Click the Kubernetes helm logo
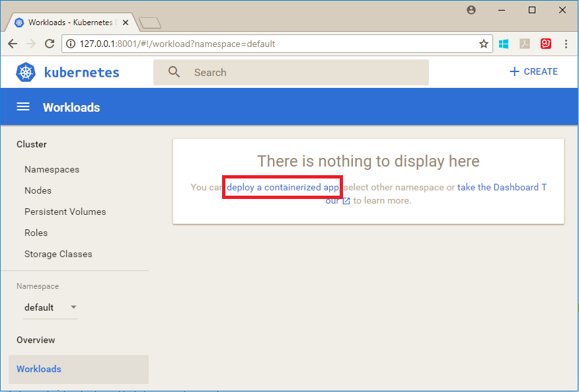579x392 pixels. click(x=26, y=72)
